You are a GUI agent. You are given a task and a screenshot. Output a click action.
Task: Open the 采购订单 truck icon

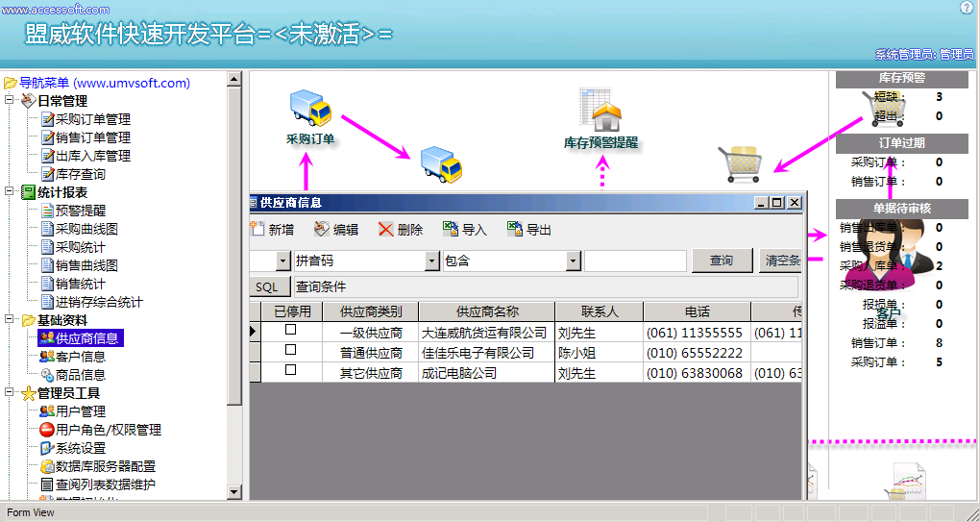(x=310, y=109)
